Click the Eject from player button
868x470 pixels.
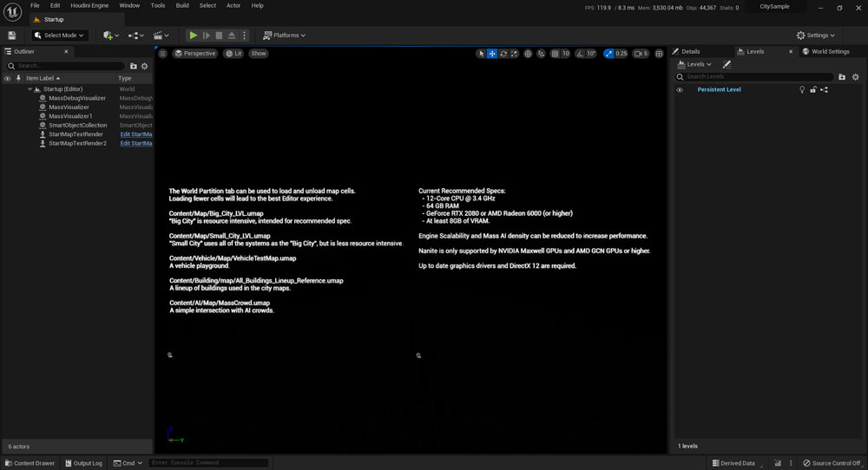(232, 36)
